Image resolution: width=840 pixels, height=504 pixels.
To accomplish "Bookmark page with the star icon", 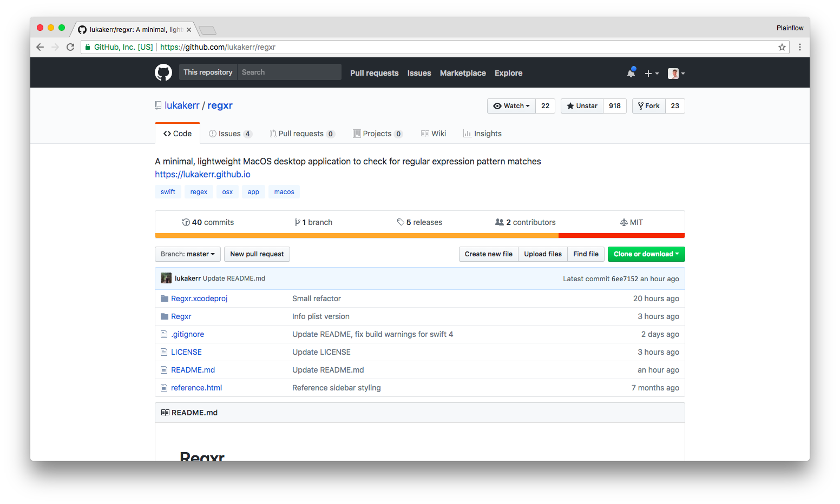I will [782, 47].
